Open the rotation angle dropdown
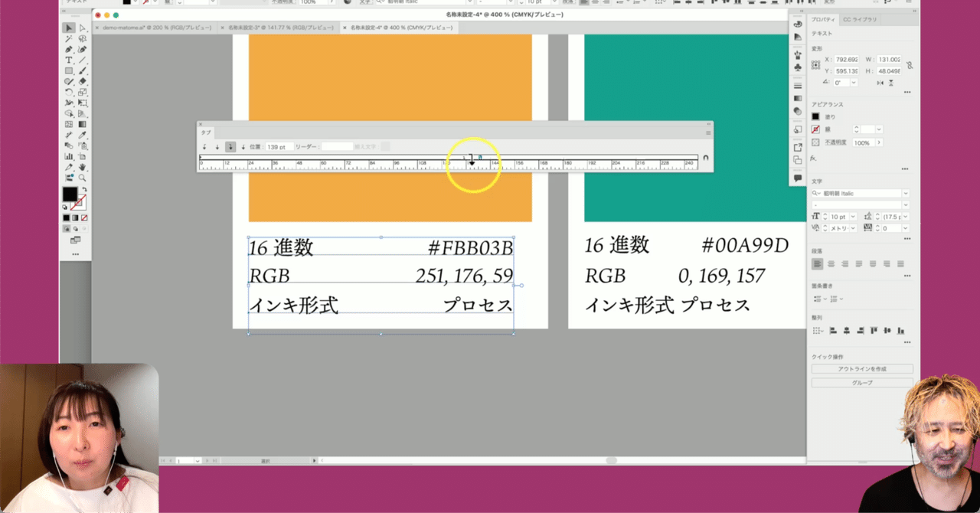Viewport: 980px width, 513px height. [854, 83]
